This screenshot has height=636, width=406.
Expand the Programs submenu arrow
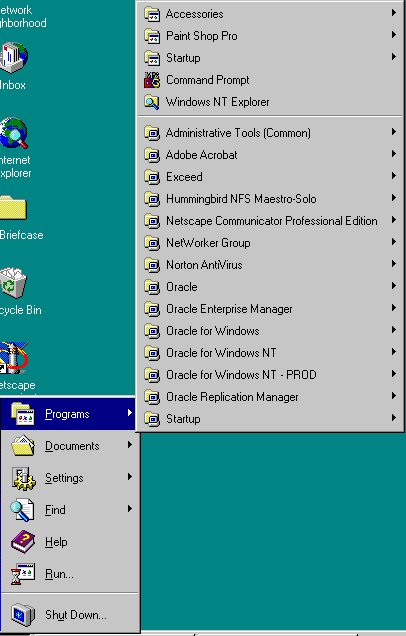[x=129, y=413]
